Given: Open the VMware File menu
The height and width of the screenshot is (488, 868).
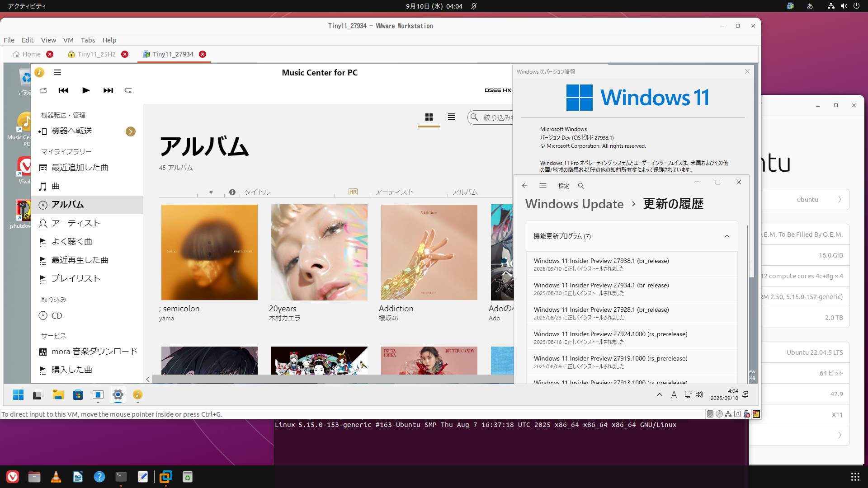Looking at the screenshot, I should point(9,40).
